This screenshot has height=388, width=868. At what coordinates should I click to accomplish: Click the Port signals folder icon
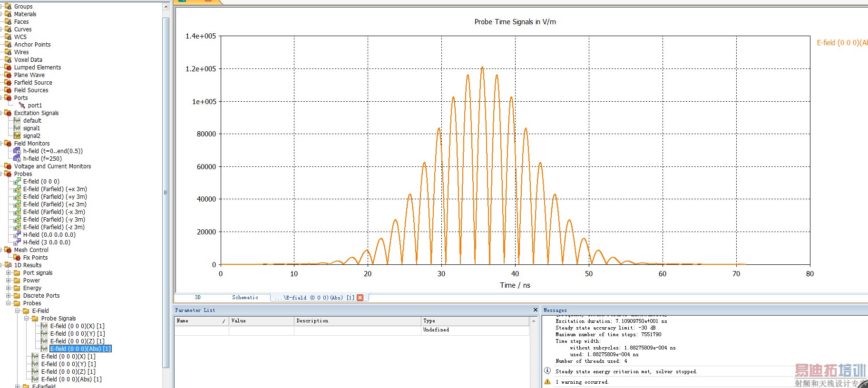click(17, 272)
